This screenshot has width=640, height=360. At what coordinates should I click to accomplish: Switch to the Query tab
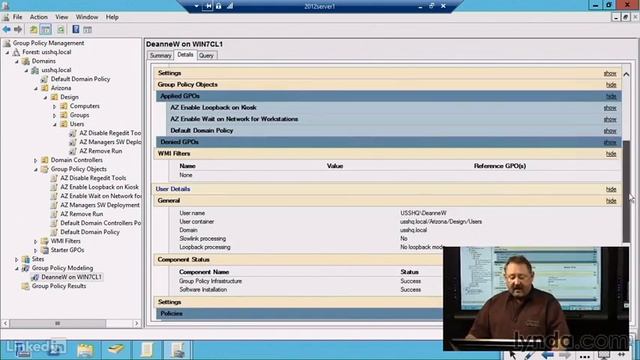206,56
